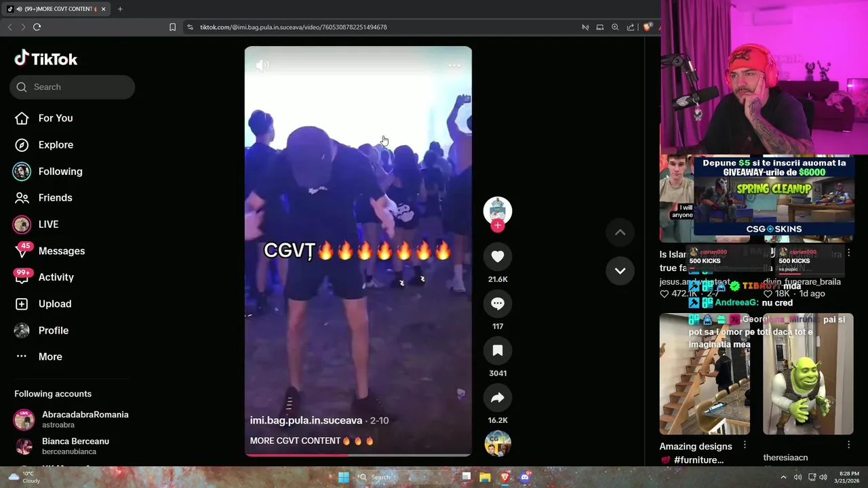Click the MORE CGVT CONTENT caption
868x488 pixels.
312,441
